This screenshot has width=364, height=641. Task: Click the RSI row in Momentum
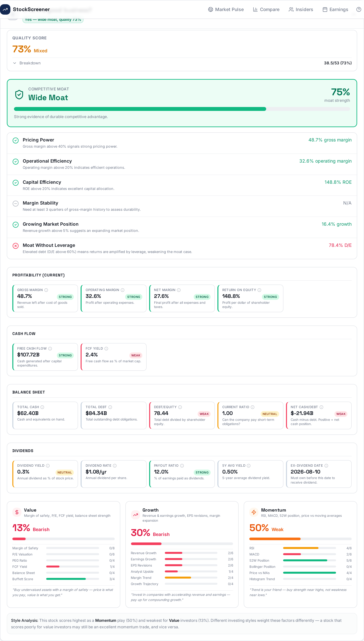300,548
